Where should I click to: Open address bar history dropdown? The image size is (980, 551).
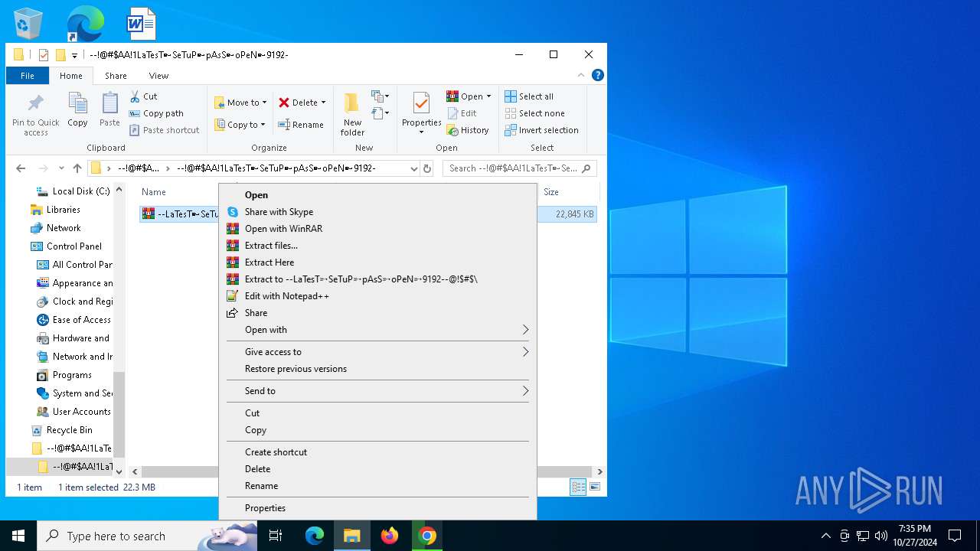pyautogui.click(x=414, y=168)
